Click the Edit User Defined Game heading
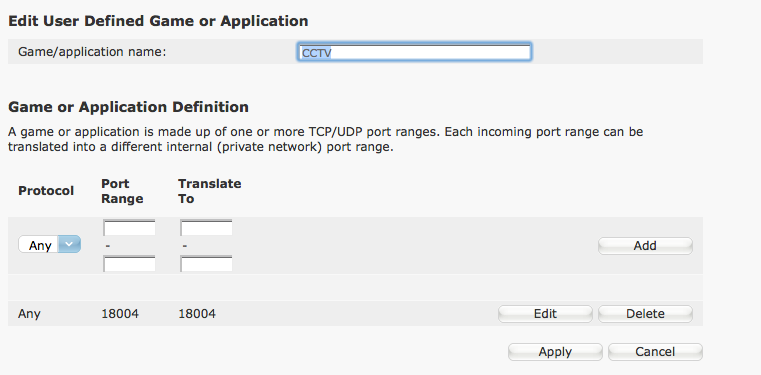This screenshot has width=761, height=375. click(158, 21)
